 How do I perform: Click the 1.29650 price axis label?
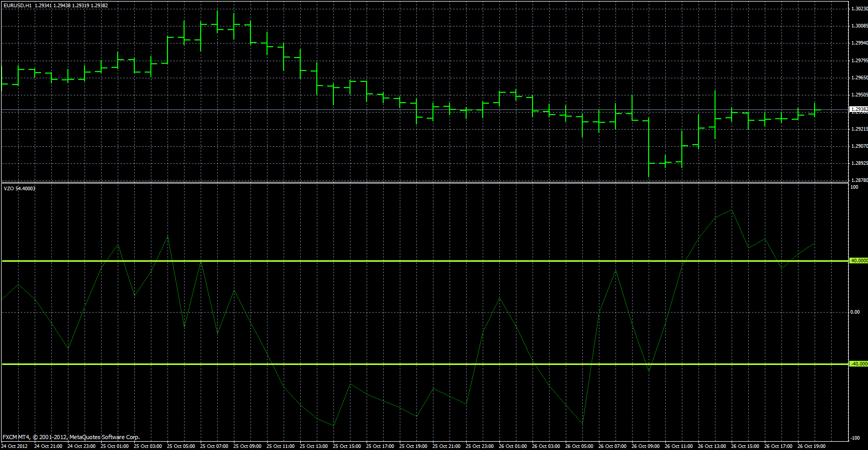pos(860,78)
